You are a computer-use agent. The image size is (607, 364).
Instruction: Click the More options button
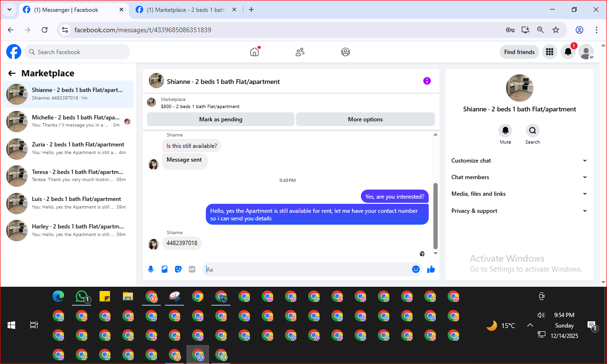point(365,119)
